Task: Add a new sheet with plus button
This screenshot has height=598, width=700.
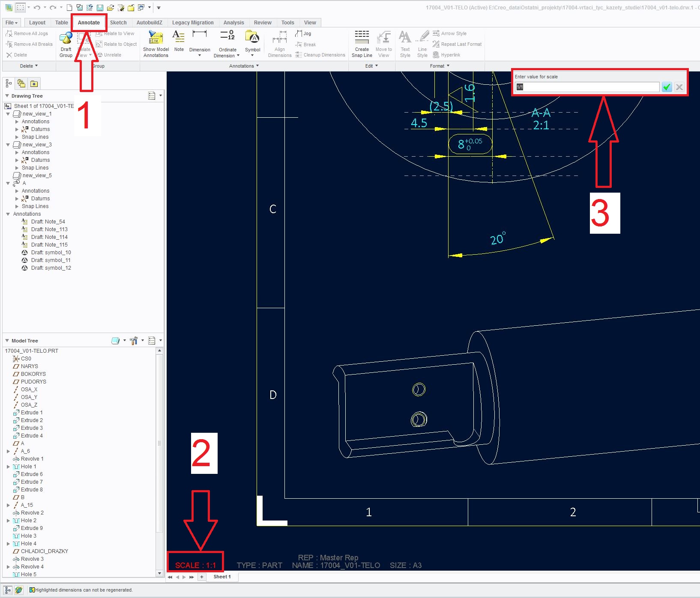Action: click(x=201, y=577)
